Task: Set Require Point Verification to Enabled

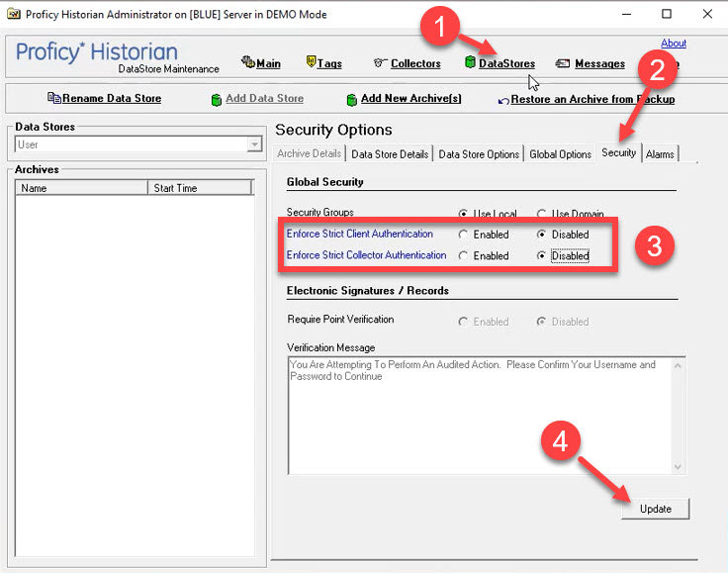Action: [463, 322]
